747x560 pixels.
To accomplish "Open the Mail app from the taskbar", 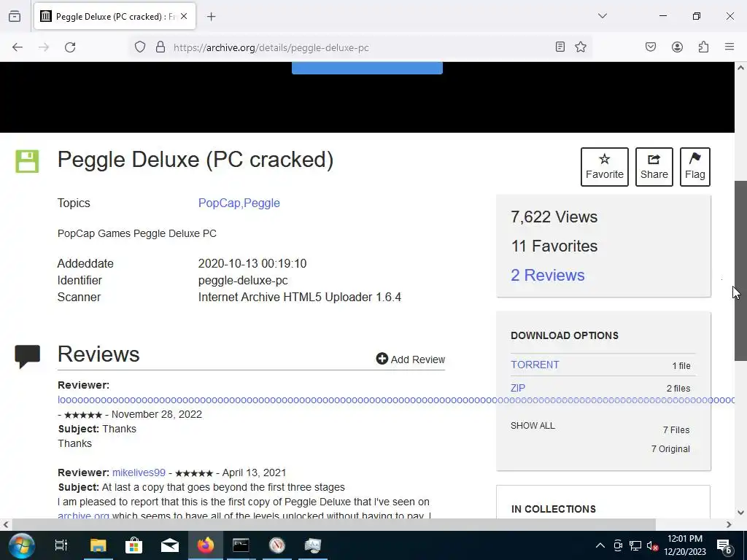I will click(x=169, y=545).
